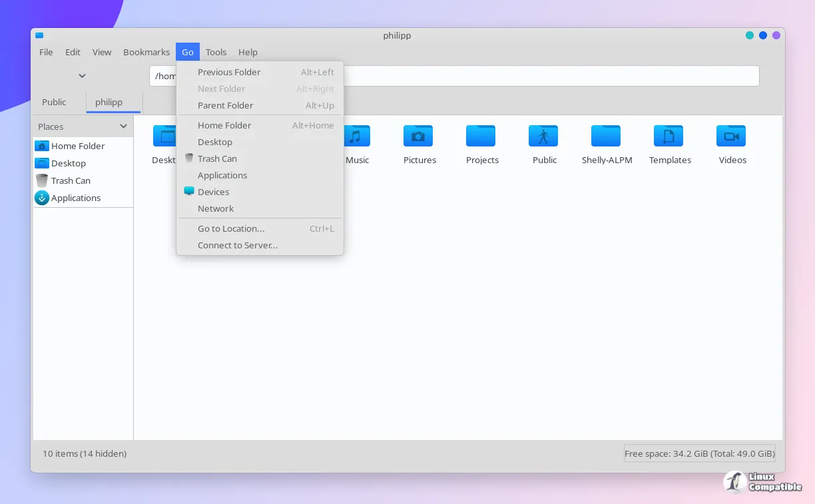Select Desktop label in Places list
Screen dimensions: 815x504
[x=69, y=163]
